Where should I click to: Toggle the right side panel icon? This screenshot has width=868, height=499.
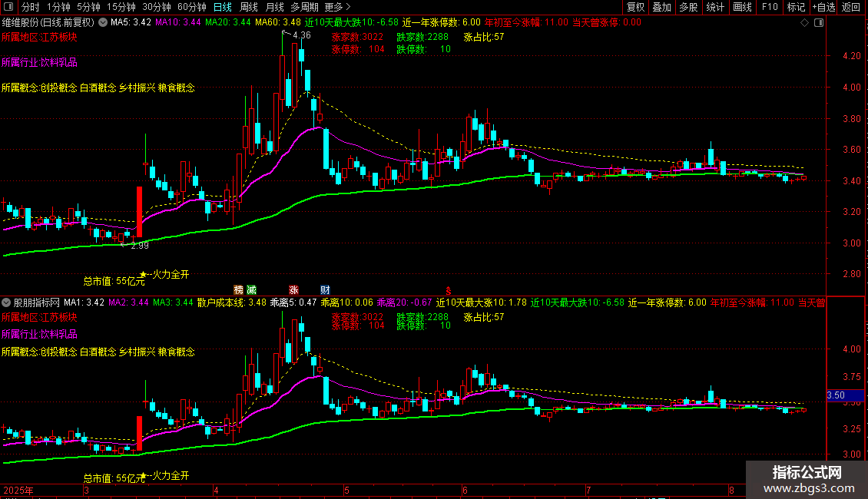(819, 23)
